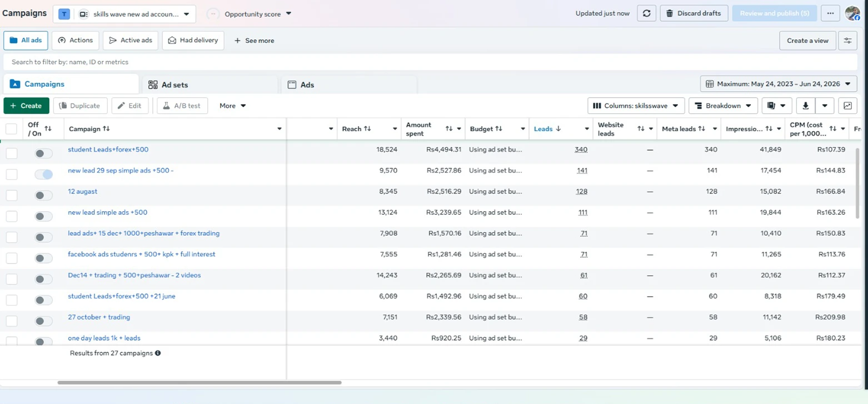Turn on student Leads+forex+500 campaign toggle
Screen dimensions: 868x404
click(43, 153)
